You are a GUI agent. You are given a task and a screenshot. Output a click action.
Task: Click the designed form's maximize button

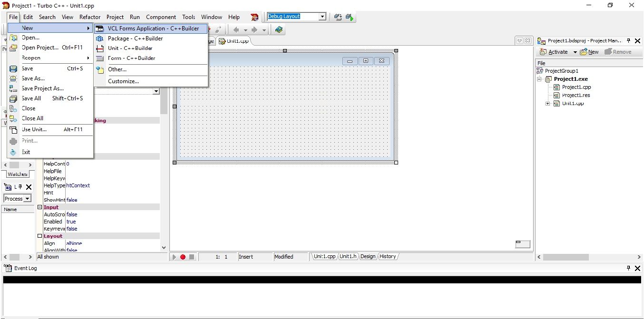click(366, 61)
